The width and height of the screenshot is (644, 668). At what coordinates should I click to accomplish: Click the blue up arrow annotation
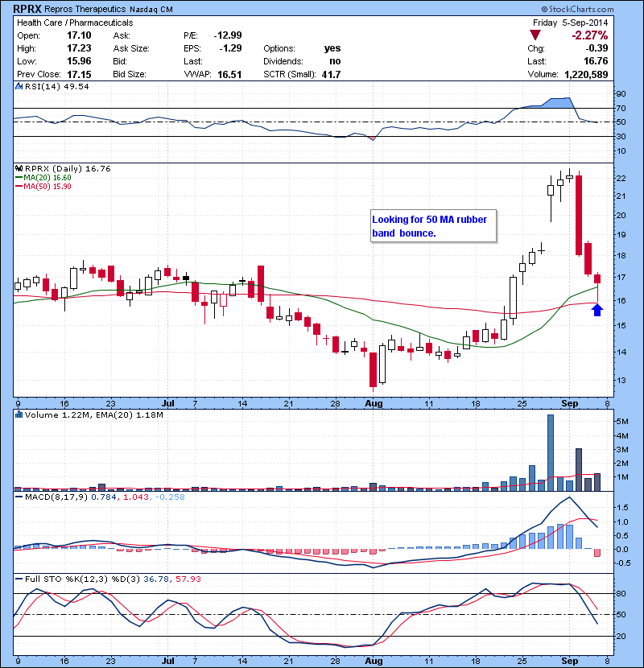[597, 310]
